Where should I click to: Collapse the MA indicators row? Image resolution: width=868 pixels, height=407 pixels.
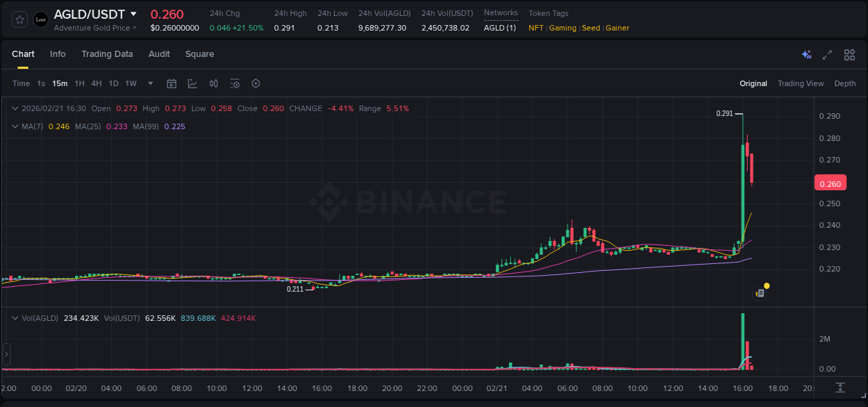15,126
